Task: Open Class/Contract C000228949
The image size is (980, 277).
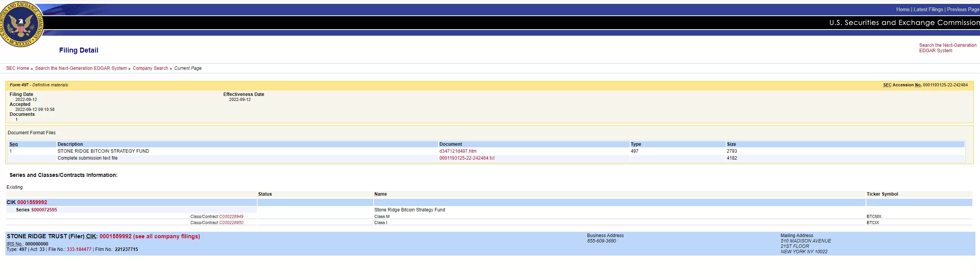Action: tap(231, 217)
